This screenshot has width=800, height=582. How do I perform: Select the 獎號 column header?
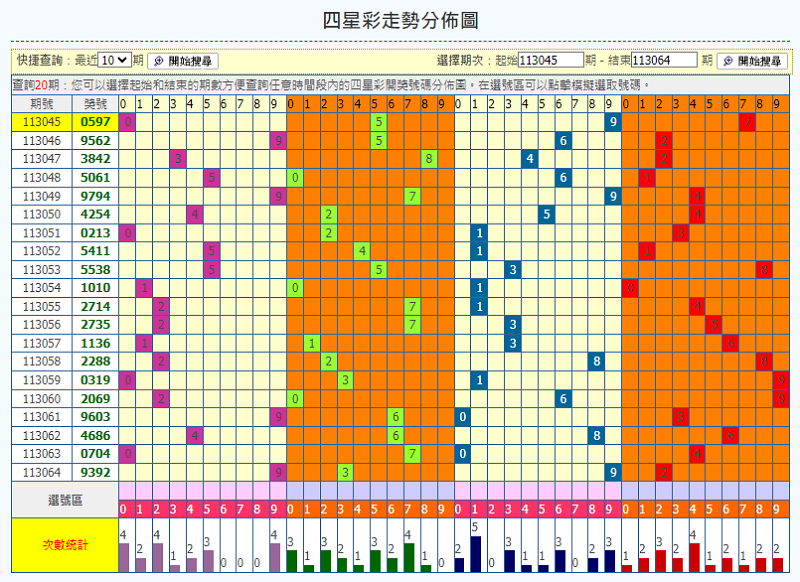[95, 103]
